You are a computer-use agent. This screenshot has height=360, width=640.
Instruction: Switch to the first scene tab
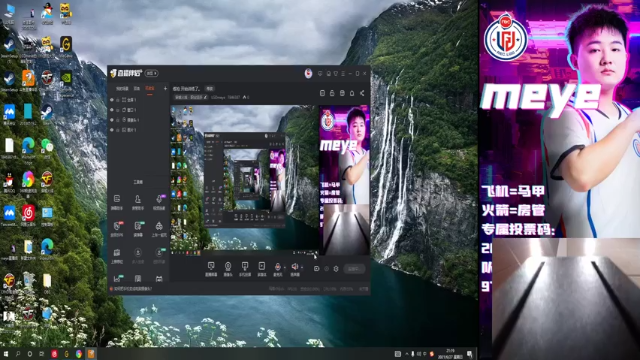(x=122, y=88)
